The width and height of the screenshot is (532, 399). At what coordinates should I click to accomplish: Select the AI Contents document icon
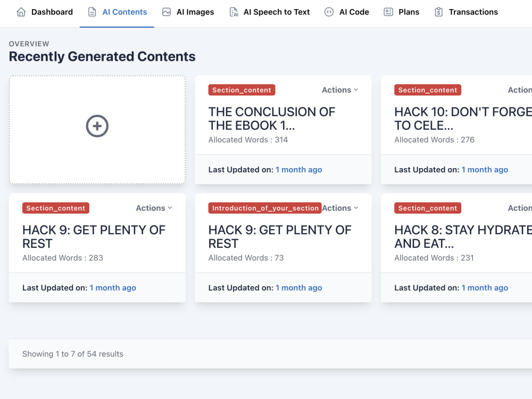click(93, 12)
